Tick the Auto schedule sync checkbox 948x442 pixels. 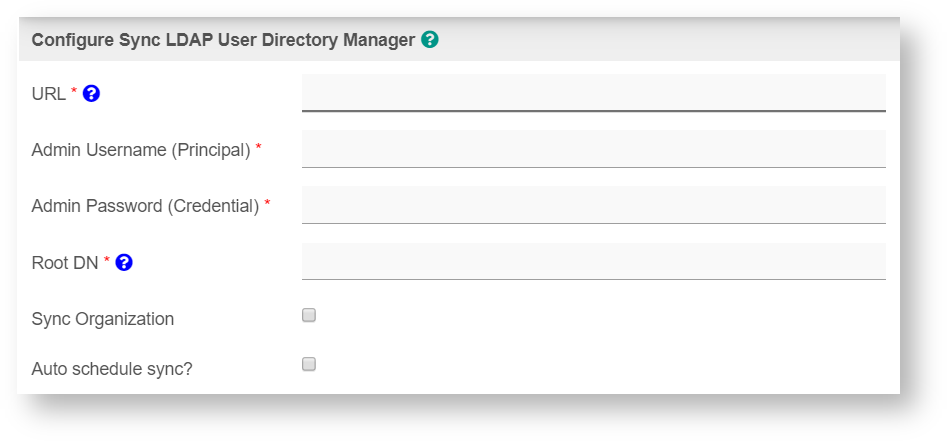[309, 365]
